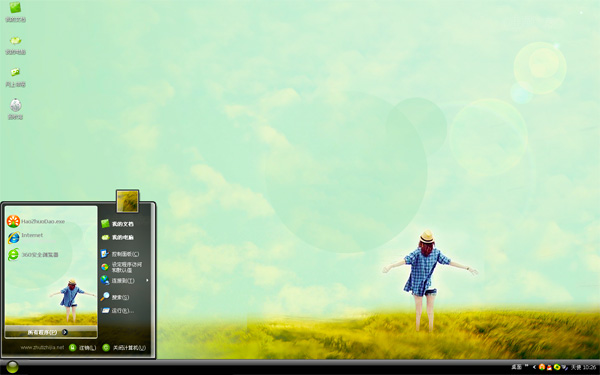Click the green Start orb button

(12, 367)
